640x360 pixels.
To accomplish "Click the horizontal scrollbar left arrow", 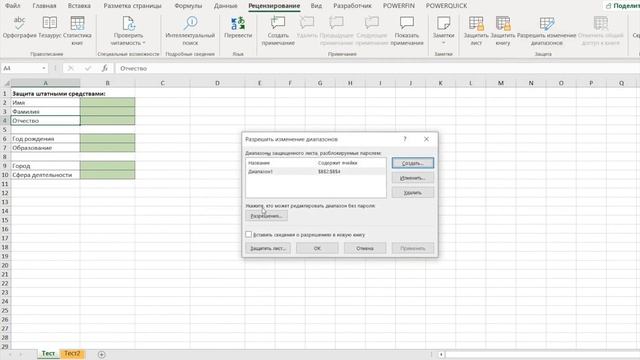I will (x=441, y=354).
